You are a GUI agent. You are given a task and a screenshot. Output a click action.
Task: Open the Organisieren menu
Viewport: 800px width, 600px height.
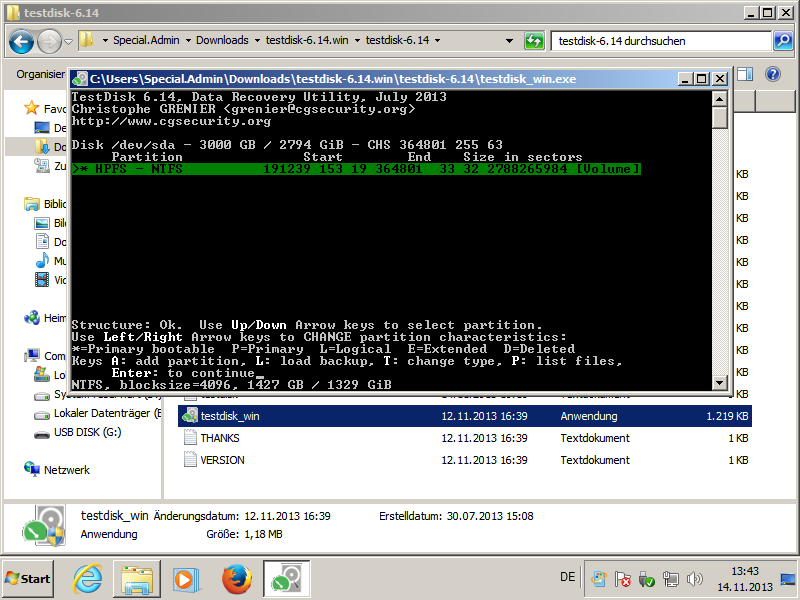tap(41, 74)
